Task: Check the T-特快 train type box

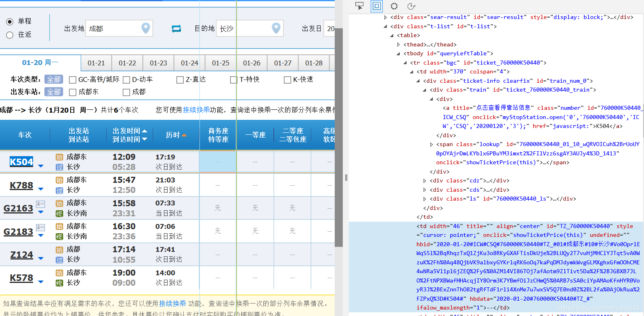Action: click(x=234, y=80)
